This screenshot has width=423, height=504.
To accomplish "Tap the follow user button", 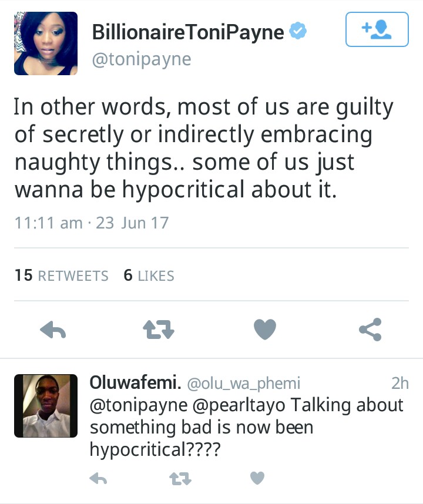I will (377, 29).
